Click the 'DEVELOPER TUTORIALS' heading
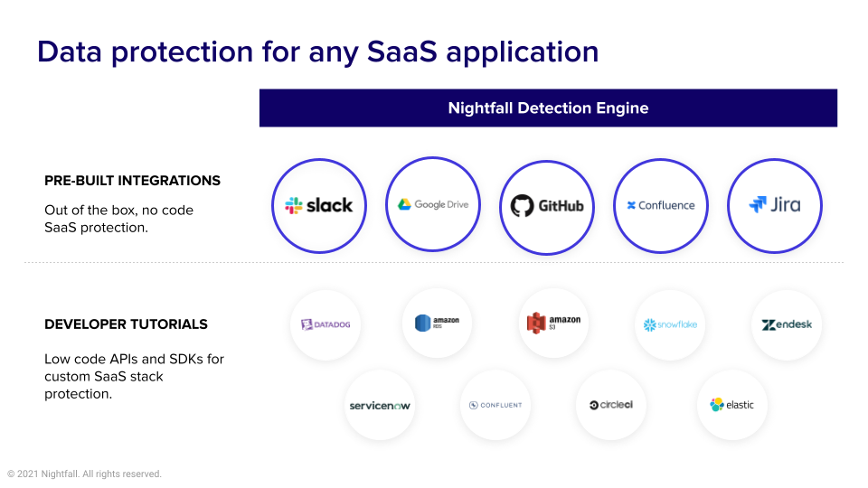The image size is (868, 488). [x=127, y=324]
